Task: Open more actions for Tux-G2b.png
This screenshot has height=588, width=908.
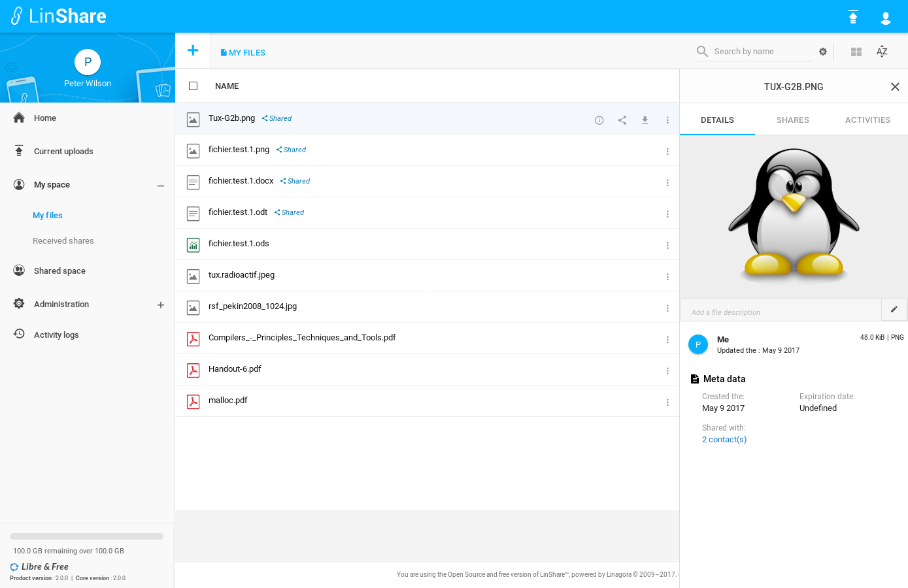Action: coord(667,120)
